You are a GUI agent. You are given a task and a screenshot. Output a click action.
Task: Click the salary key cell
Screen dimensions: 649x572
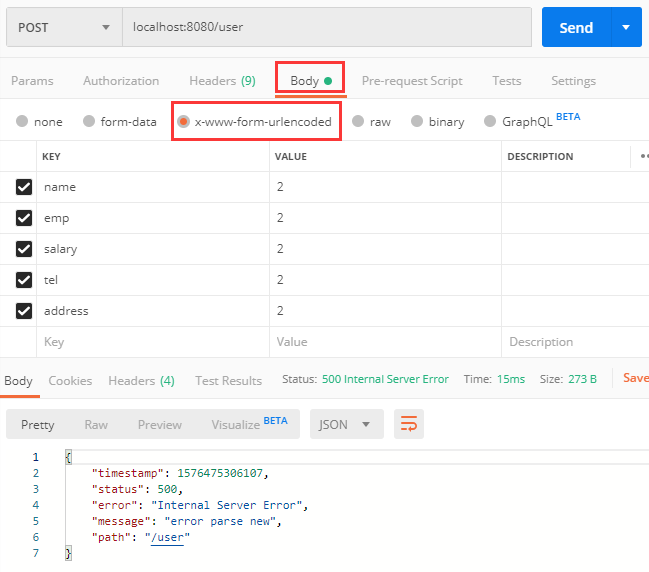[153, 249]
